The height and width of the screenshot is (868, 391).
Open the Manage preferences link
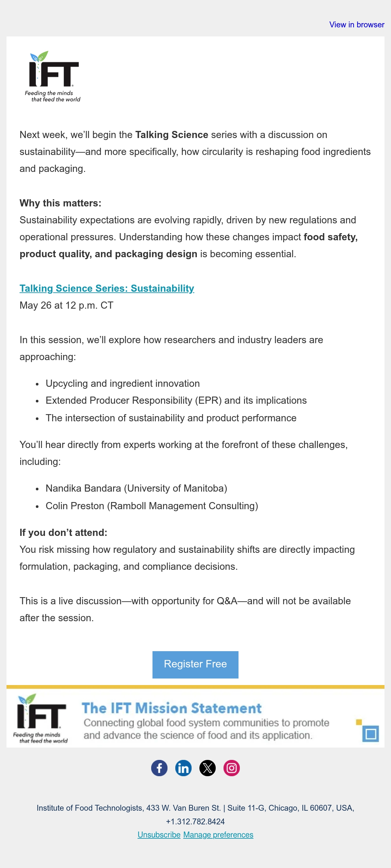218,835
